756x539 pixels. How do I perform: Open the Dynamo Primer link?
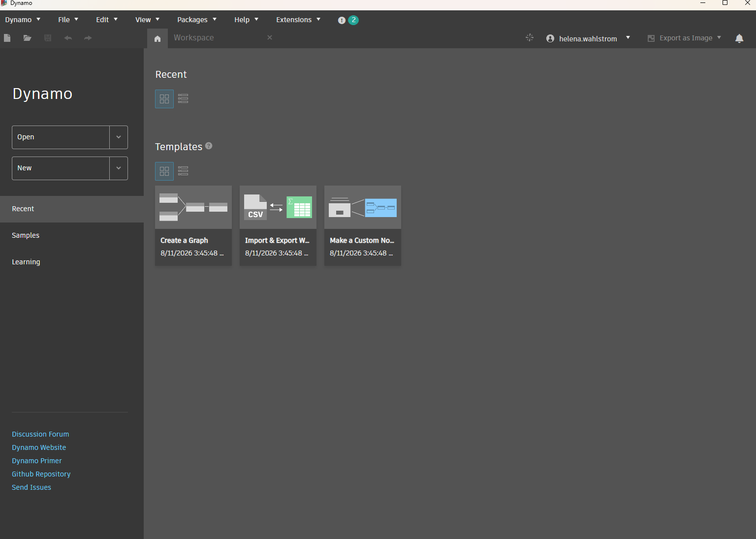click(x=37, y=461)
